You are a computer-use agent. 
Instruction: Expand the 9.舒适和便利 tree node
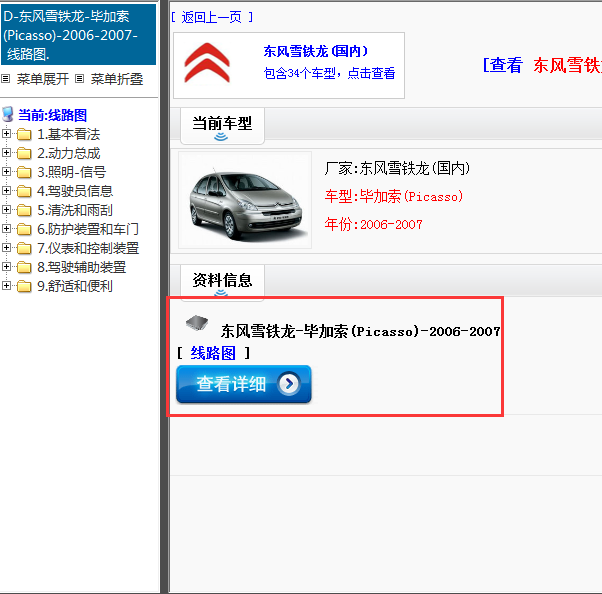coord(6,286)
